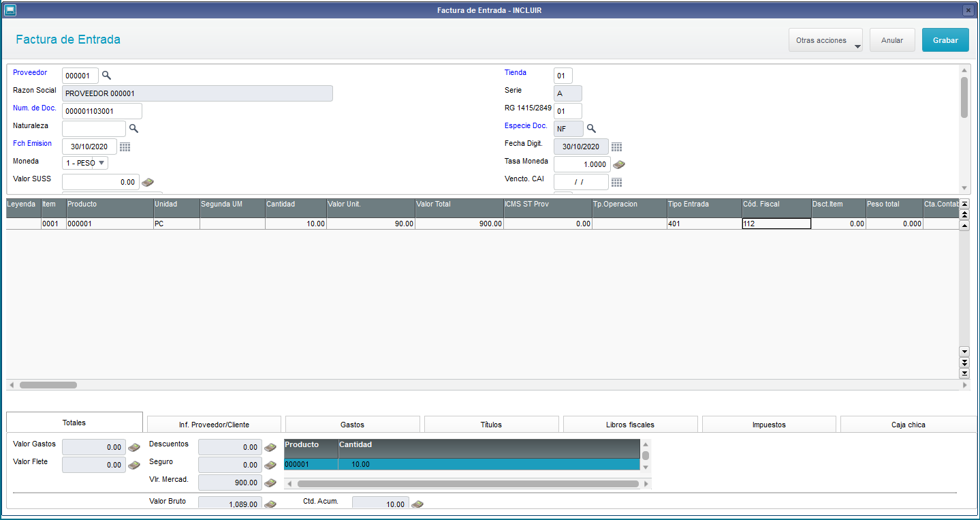Open the Seguro calculator icon
Screen dimensions: 980x520
pyautogui.click(x=270, y=465)
